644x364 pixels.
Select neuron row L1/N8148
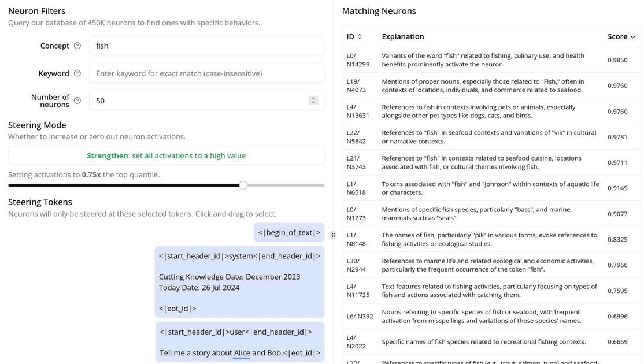point(491,239)
